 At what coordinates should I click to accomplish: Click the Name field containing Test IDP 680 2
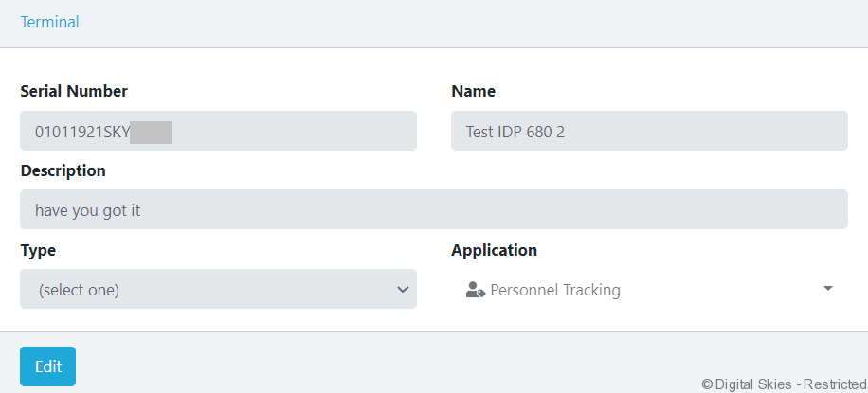pyautogui.click(x=649, y=131)
